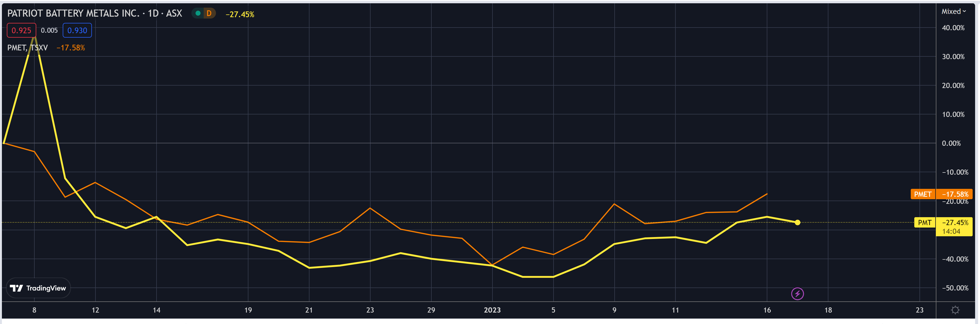Click the blue 0.930 buy price button

tap(77, 31)
